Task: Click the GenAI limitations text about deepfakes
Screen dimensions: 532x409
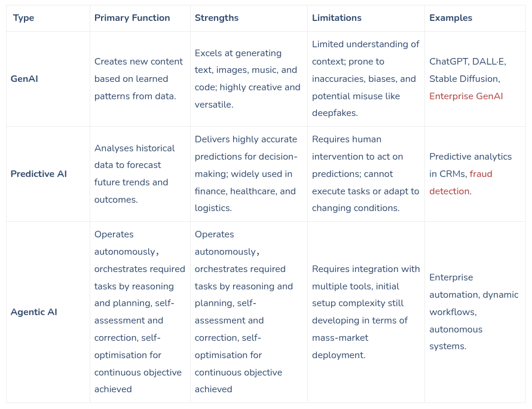Action: click(365, 79)
